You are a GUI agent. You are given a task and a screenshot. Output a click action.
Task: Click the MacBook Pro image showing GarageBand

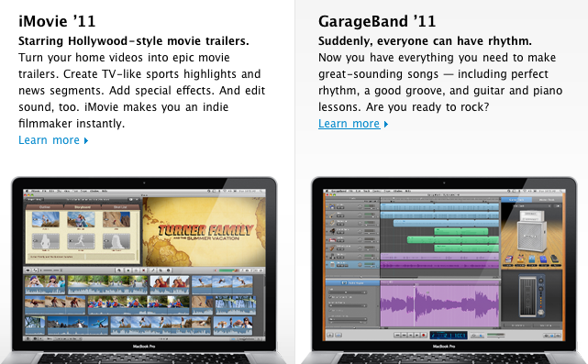pyautogui.click(x=444, y=270)
